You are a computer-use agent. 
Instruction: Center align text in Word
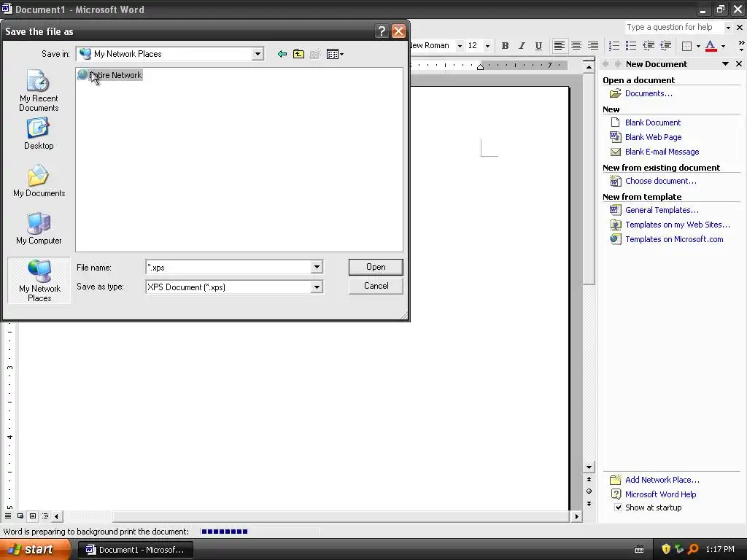pyautogui.click(x=576, y=46)
